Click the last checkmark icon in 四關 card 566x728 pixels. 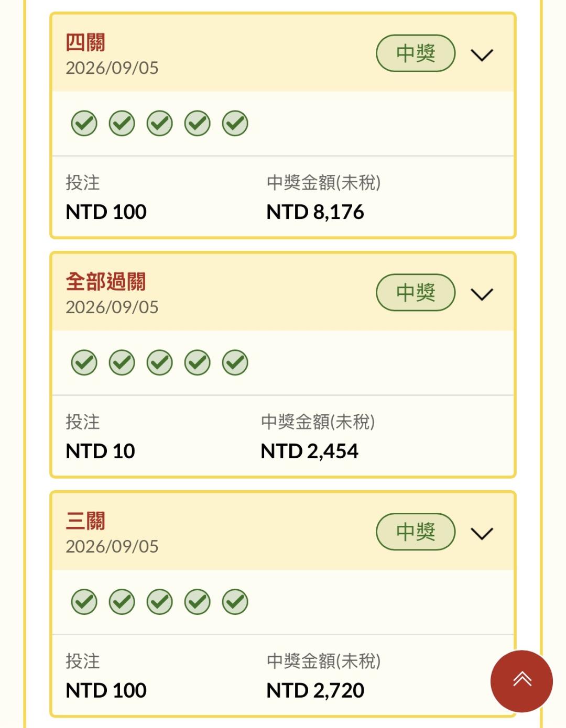coord(235,124)
